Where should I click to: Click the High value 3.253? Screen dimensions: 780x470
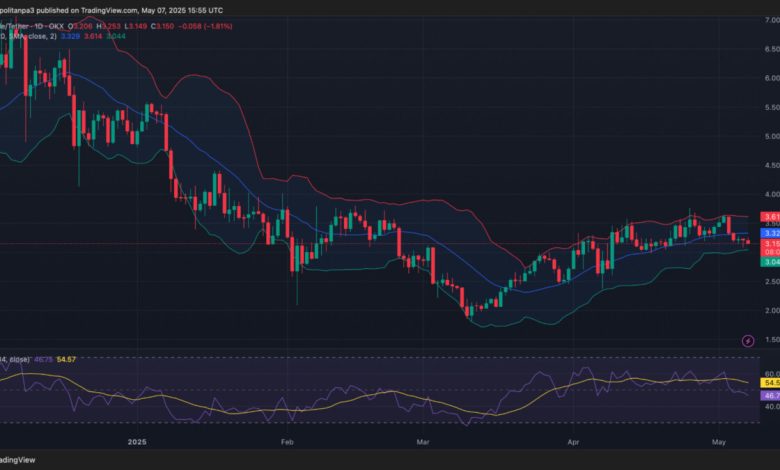[x=108, y=26]
